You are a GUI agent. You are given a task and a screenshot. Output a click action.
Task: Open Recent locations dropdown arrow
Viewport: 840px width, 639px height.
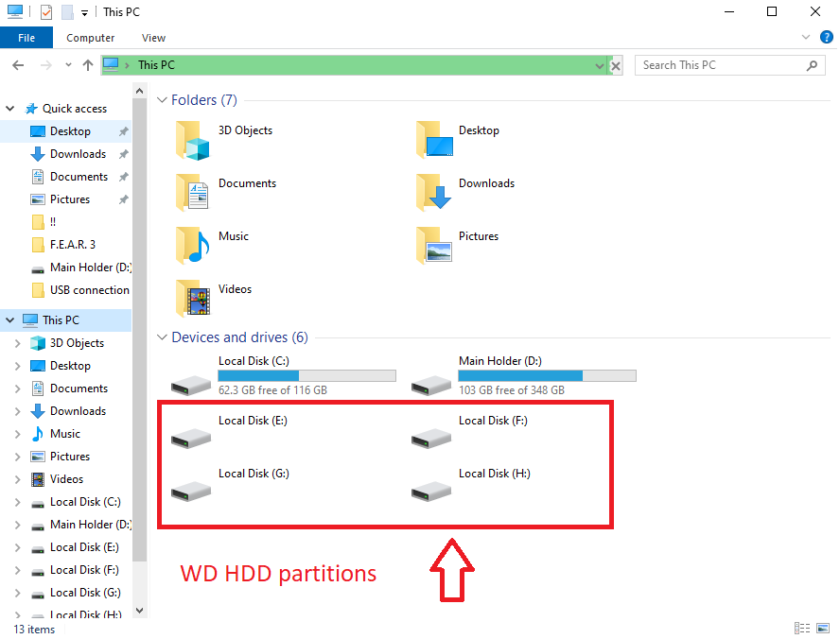(68, 65)
